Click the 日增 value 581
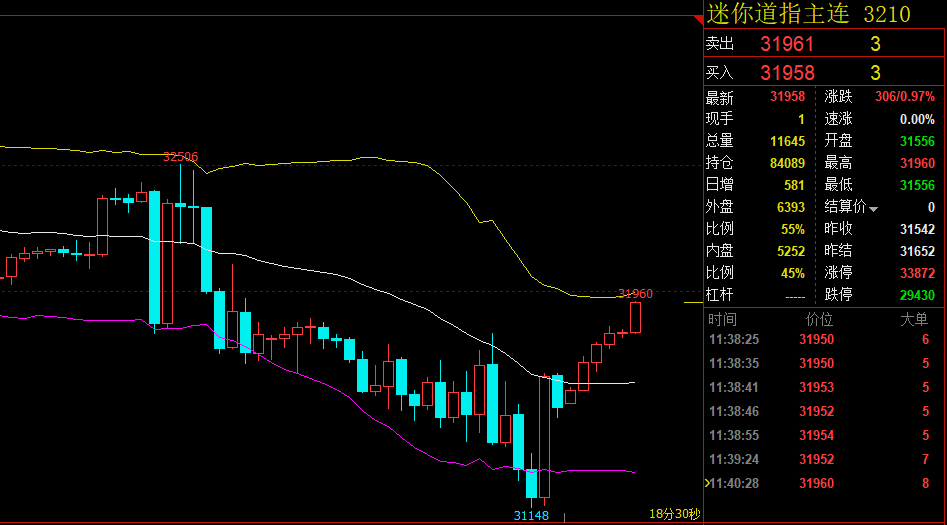The height and width of the screenshot is (525, 947). pos(794,185)
